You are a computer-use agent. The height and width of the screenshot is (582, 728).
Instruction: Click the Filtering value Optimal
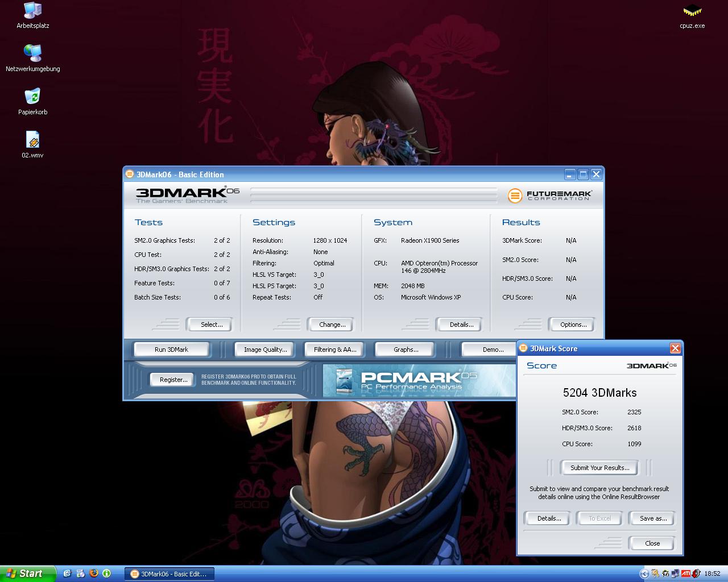324,263
